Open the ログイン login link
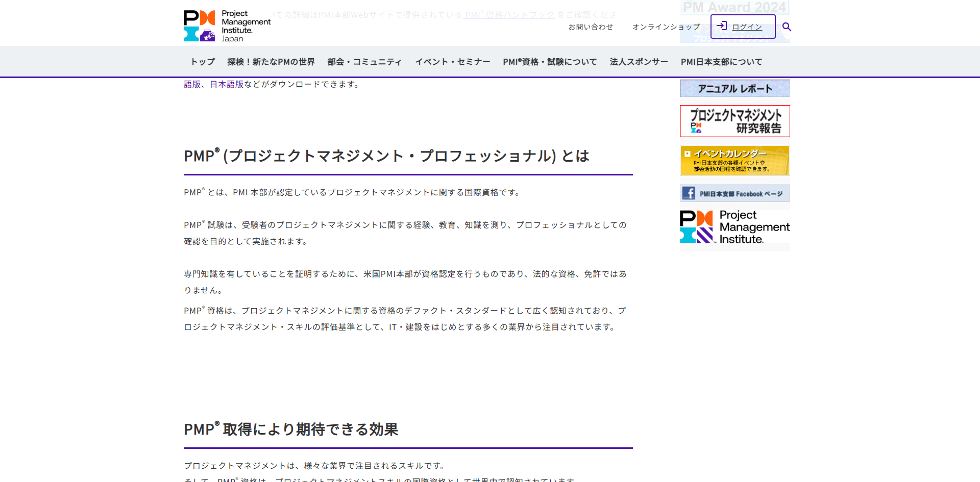 point(747,27)
